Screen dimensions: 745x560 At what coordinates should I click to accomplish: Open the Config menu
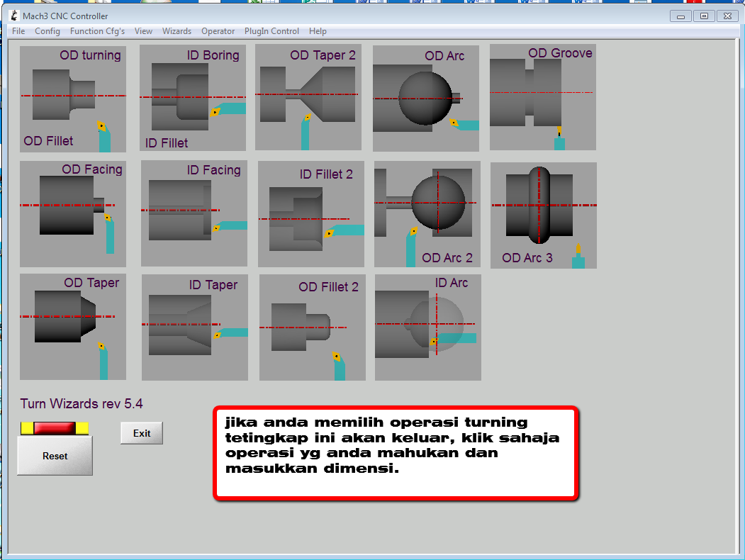(47, 31)
